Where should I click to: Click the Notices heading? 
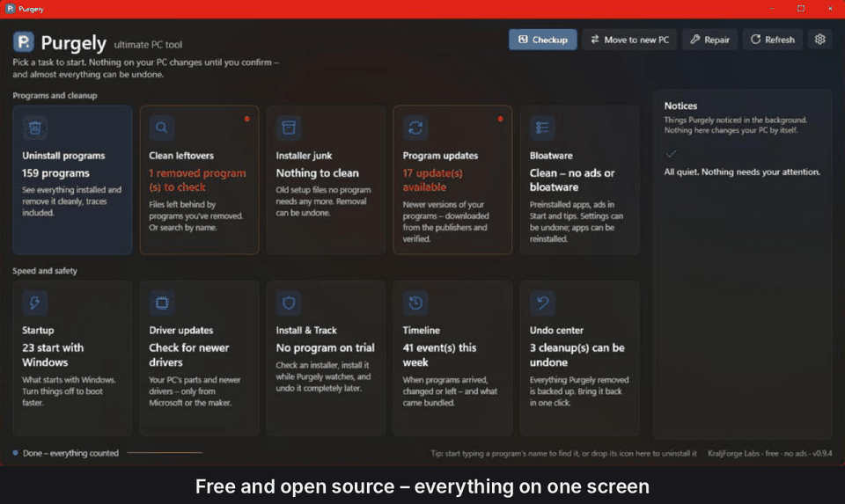680,106
